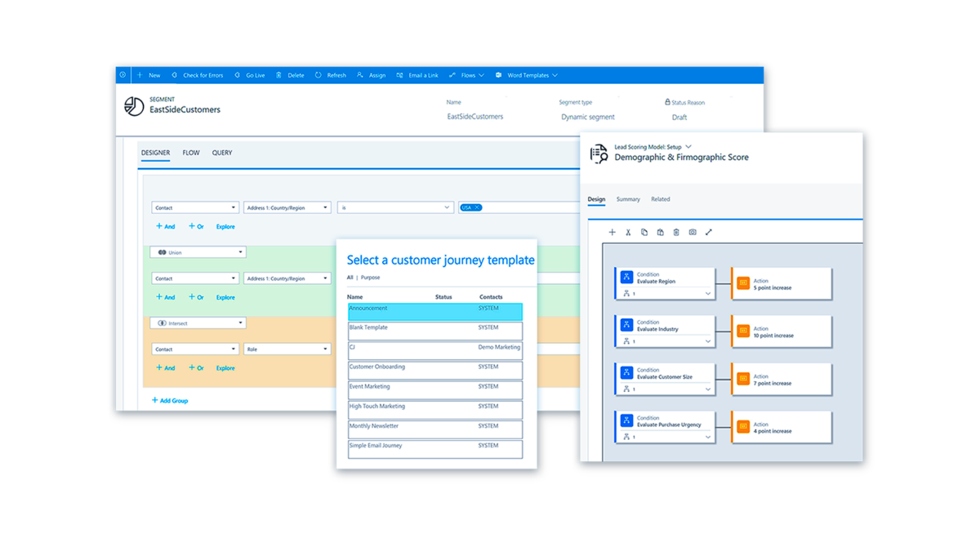Image resolution: width=980 pixels, height=551 pixels.
Task: Click the Copy icon in the scoring toolbar
Action: pos(644,233)
